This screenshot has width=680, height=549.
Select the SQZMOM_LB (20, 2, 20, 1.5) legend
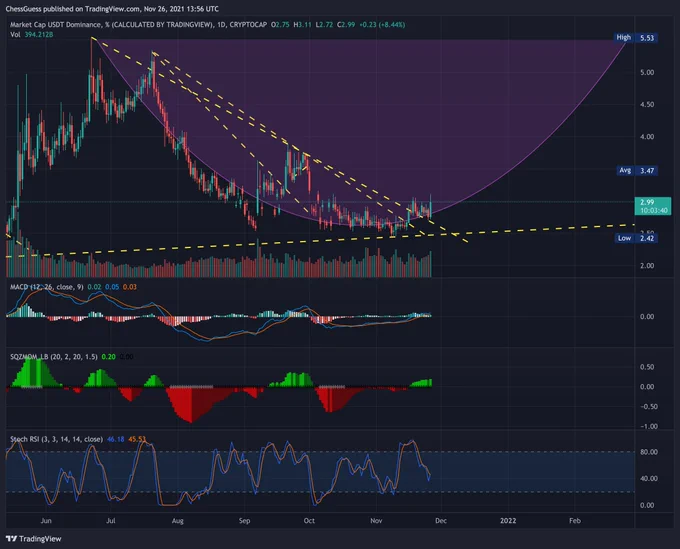tap(54, 356)
